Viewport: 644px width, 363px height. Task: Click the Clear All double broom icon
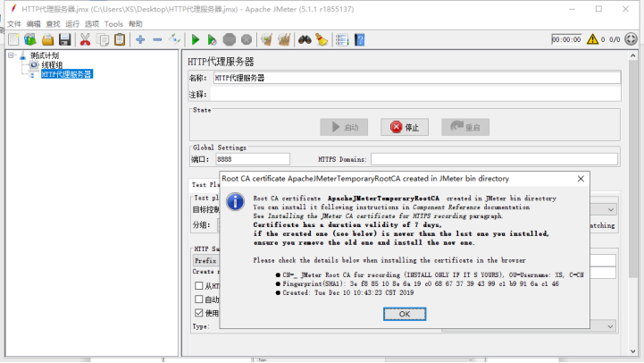point(284,39)
